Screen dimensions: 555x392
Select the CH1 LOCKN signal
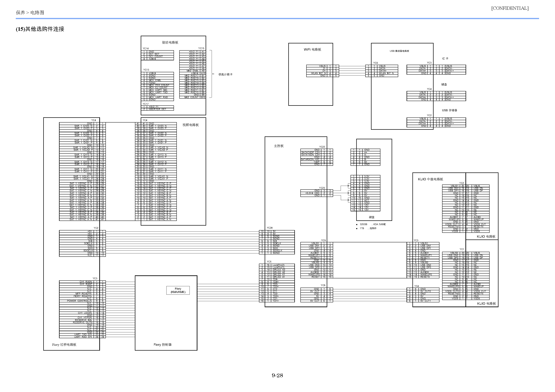point(85,313)
